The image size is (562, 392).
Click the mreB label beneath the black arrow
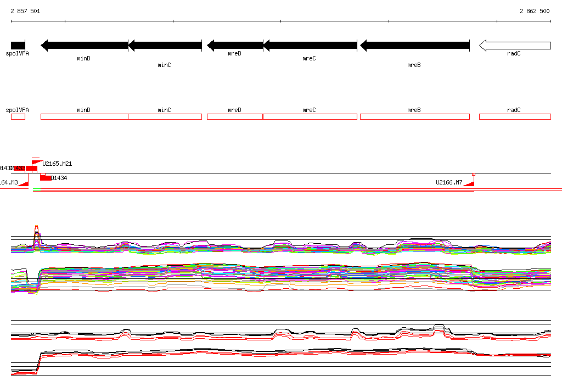coord(414,65)
